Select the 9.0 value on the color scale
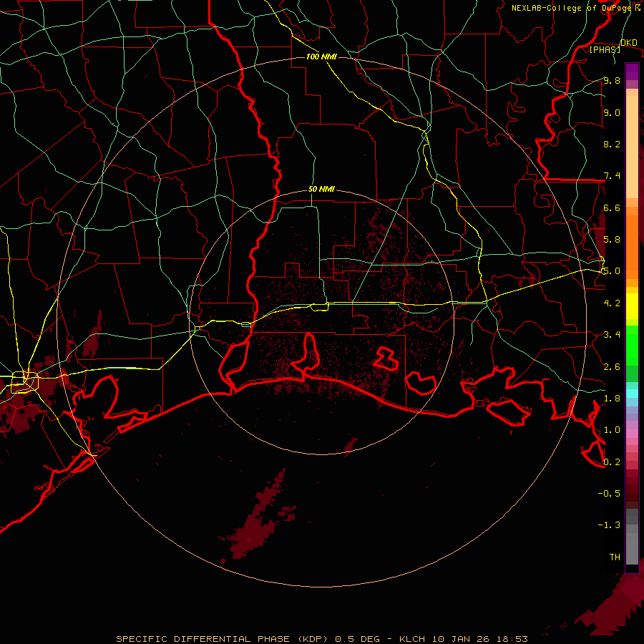 tap(612, 112)
